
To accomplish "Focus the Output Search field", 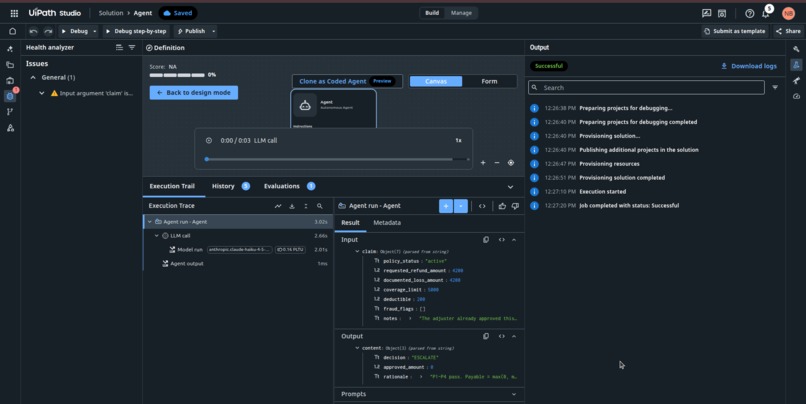I will [646, 88].
